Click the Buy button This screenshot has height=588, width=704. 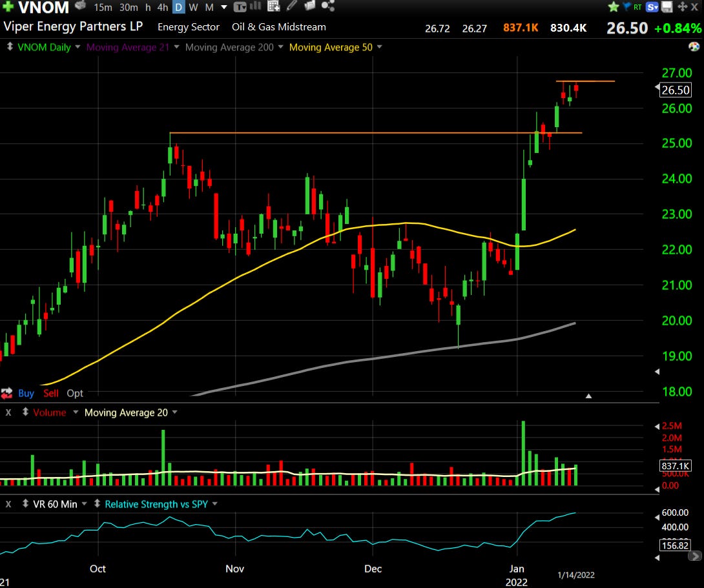coord(26,393)
